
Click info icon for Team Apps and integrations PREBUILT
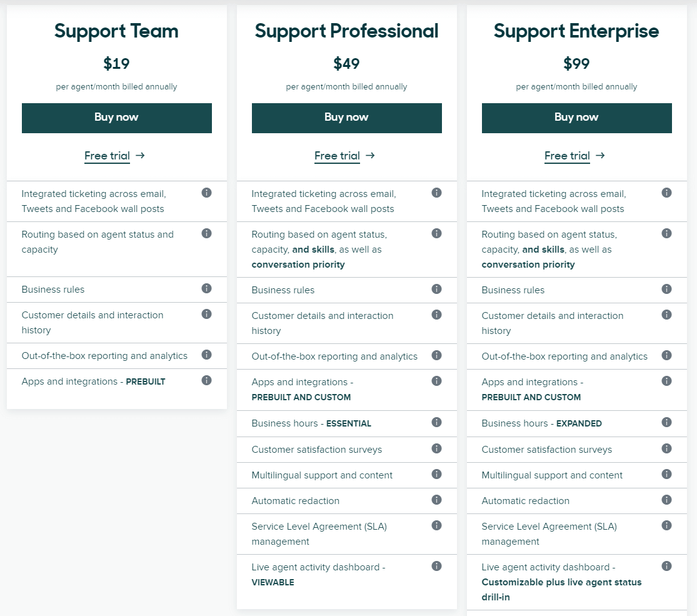pos(206,380)
